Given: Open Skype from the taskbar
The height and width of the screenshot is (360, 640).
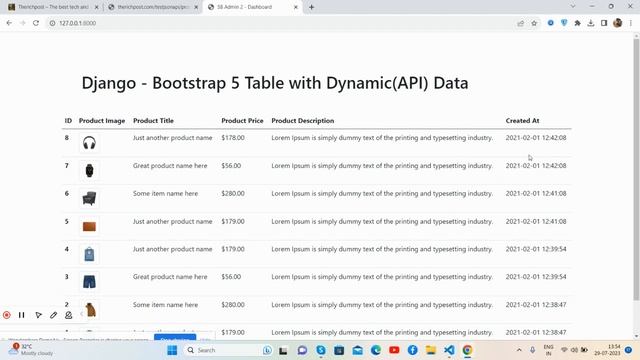Looking at the screenshot, I should coord(321,350).
